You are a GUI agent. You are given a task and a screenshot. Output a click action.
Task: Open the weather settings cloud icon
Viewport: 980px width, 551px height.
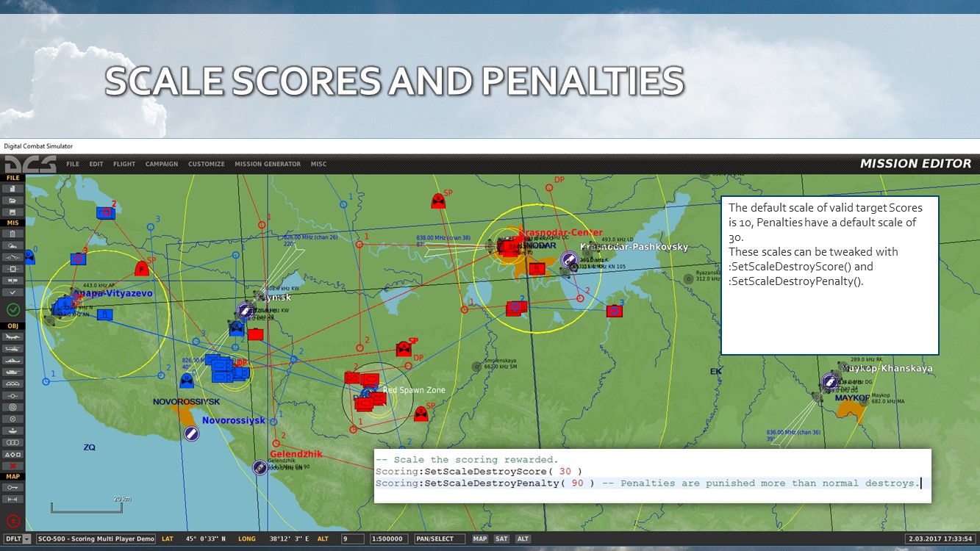tap(12, 245)
